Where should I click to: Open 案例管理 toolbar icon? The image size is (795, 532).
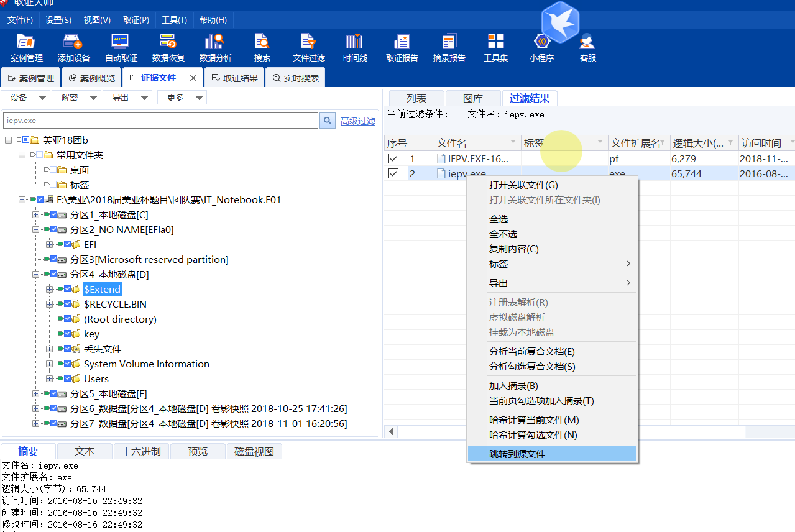26,48
